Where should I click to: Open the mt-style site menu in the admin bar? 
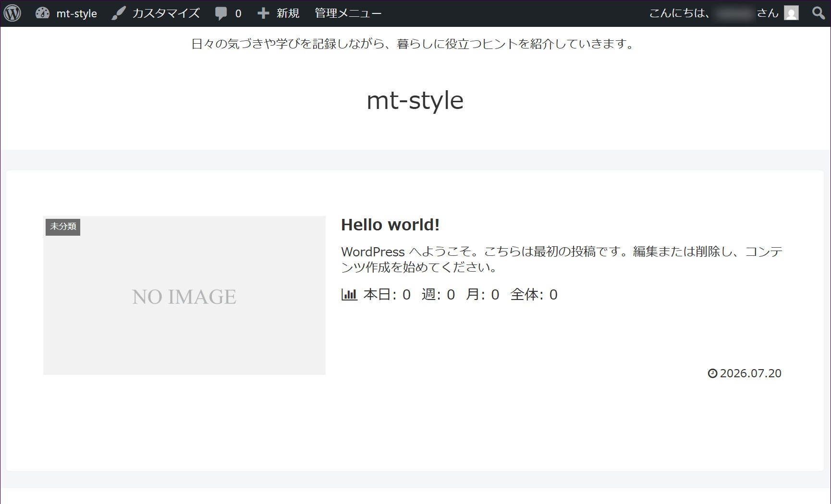(x=76, y=13)
